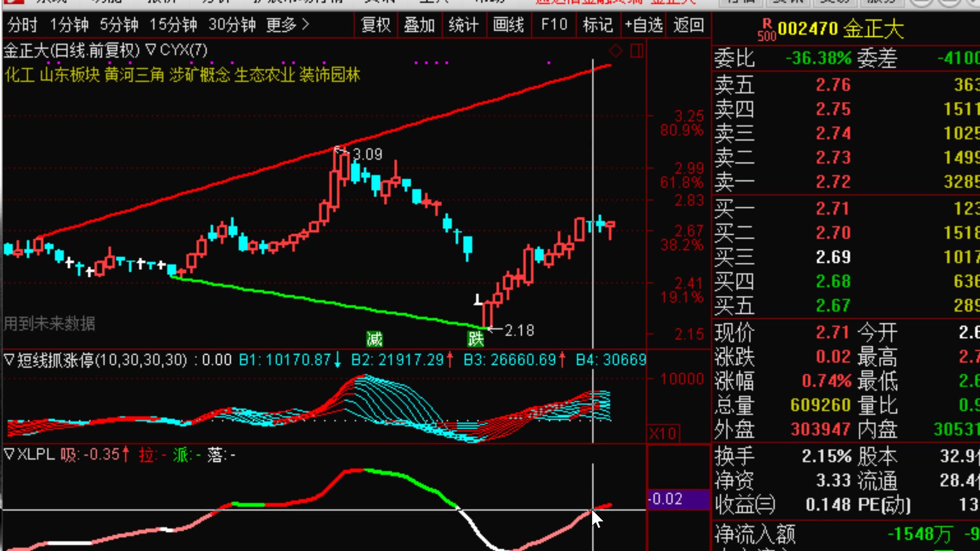Image resolution: width=980 pixels, height=551 pixels.
Task: Select the 15分钟 period tab
Action: (x=174, y=24)
